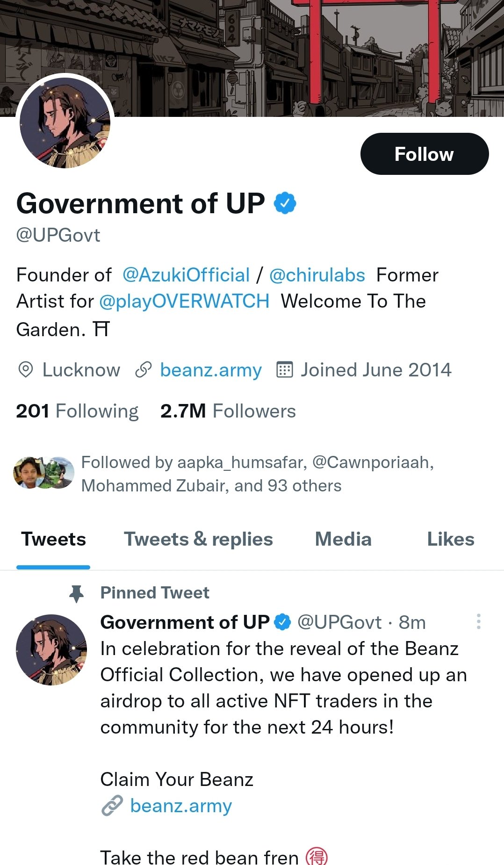View the 2.7M Followers list
The height and width of the screenshot is (865, 504).
coord(228,411)
